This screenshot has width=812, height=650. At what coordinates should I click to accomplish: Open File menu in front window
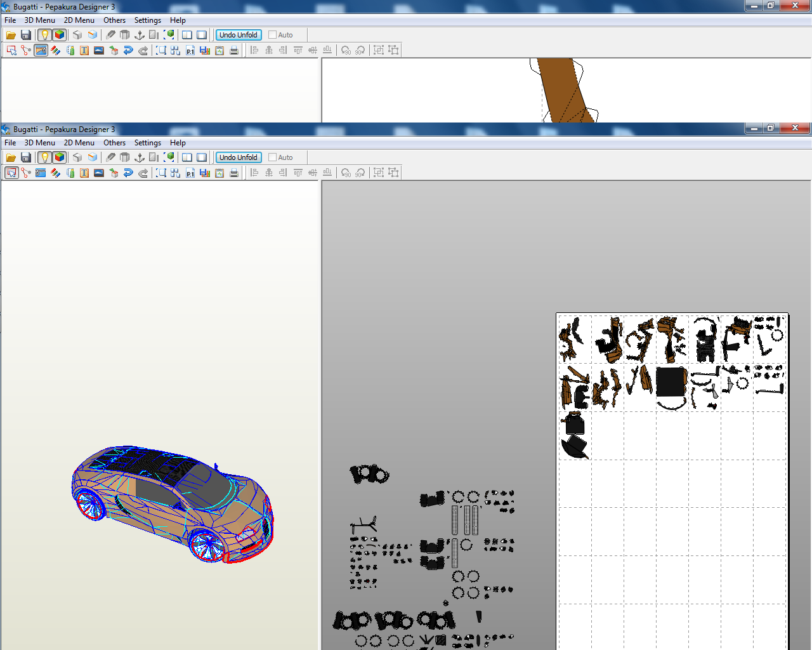click(x=10, y=143)
